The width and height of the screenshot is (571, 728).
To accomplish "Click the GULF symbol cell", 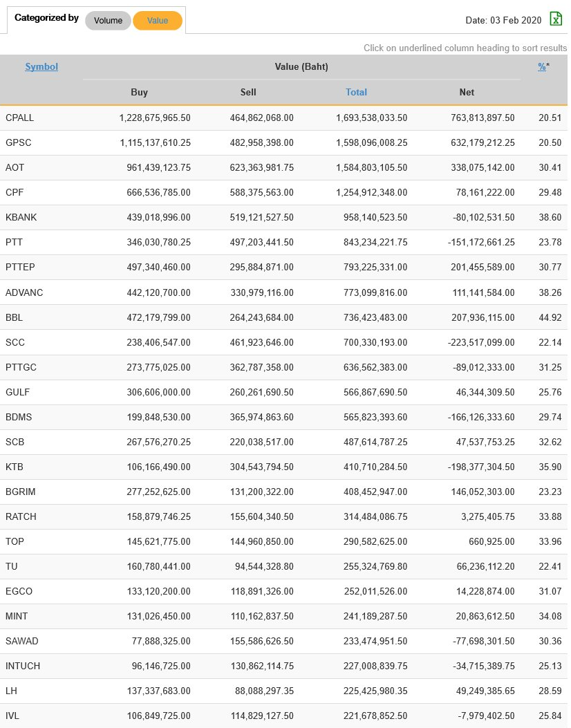I will pos(17,392).
